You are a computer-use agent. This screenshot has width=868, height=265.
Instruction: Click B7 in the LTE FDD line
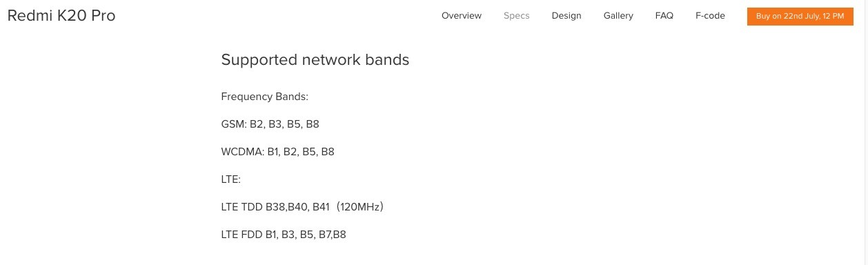click(x=325, y=235)
